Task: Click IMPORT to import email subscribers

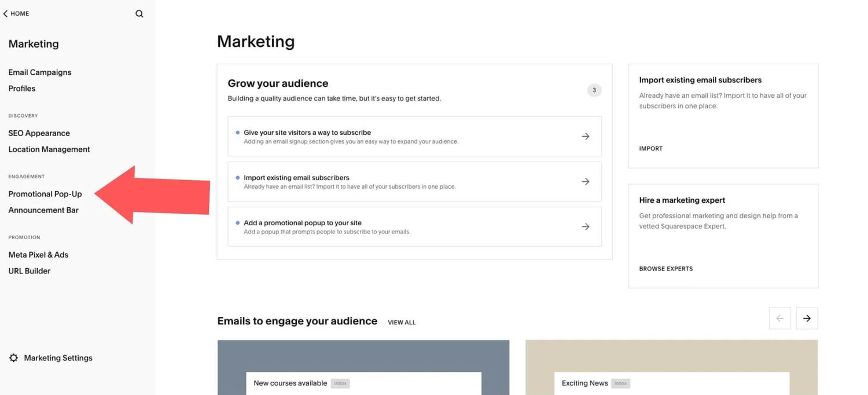Action: point(650,148)
